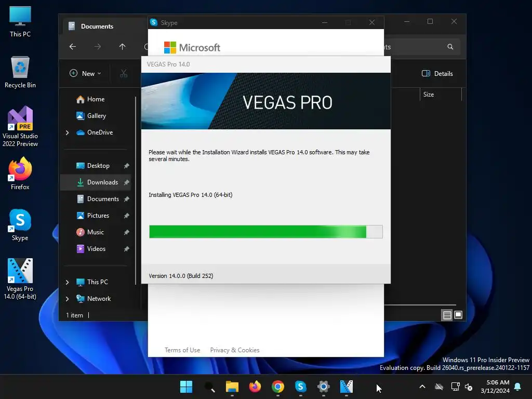
Task: Switch to Firefox on the taskbar
Action: (x=255, y=387)
